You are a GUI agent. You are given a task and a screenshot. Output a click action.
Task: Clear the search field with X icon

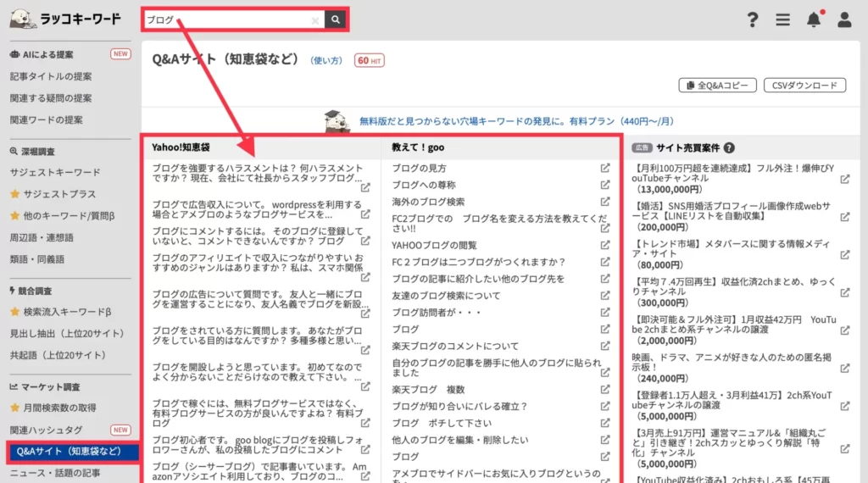click(x=315, y=20)
